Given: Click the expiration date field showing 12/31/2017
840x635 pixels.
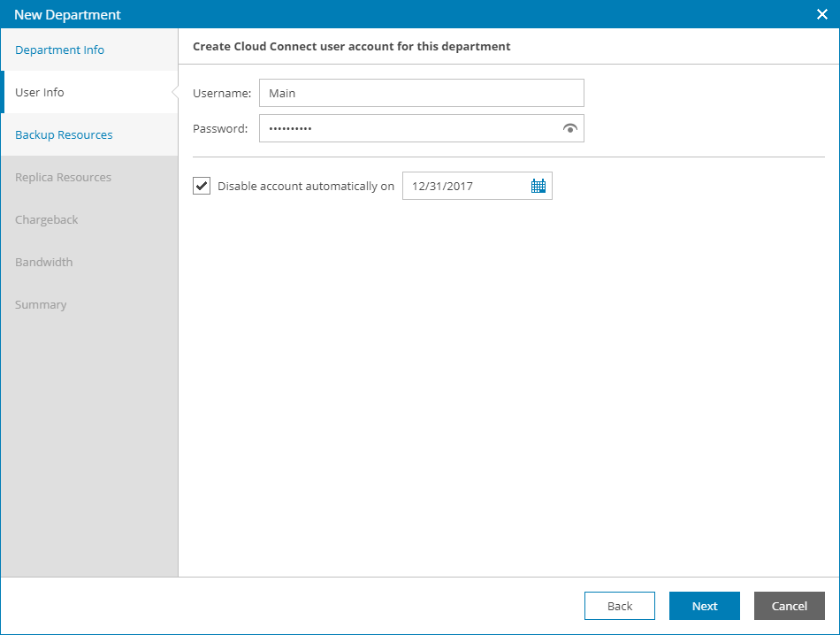Looking at the screenshot, I should coord(464,186).
